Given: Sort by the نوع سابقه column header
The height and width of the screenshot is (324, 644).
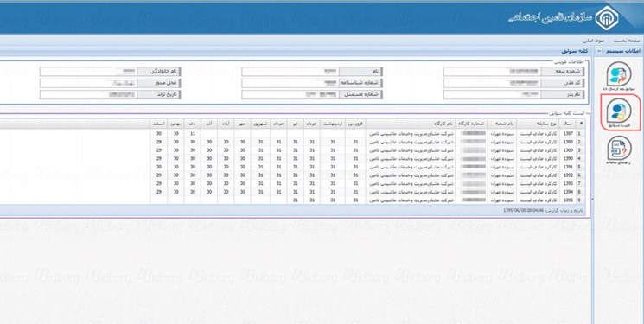Looking at the screenshot, I should (538, 124).
